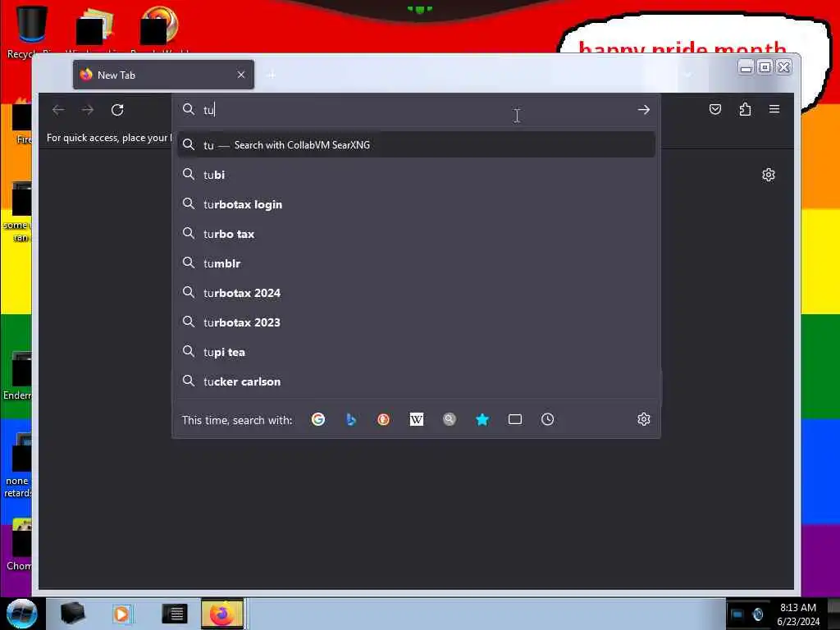
Task: Open the Recycle Bin desktop icon
Action: coord(30,31)
